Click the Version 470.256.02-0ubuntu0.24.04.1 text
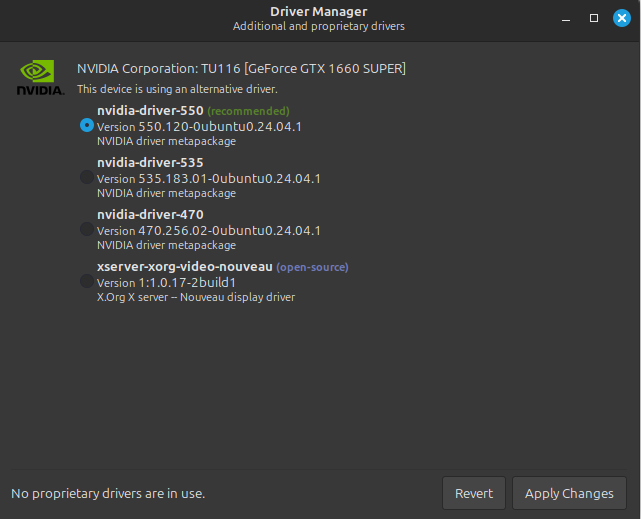Image resolution: width=641 pixels, height=519 pixels. point(208,231)
